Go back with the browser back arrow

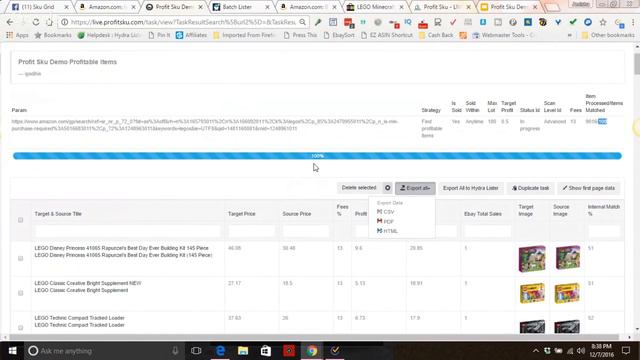(10, 22)
